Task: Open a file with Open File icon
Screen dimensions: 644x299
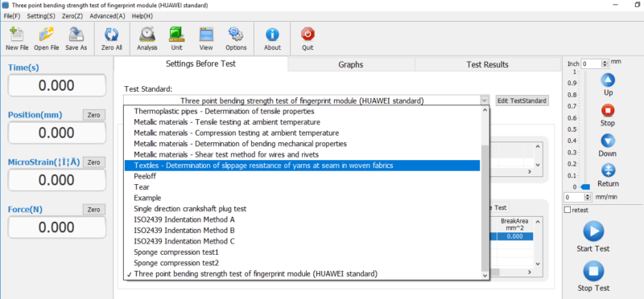Action: click(x=47, y=35)
